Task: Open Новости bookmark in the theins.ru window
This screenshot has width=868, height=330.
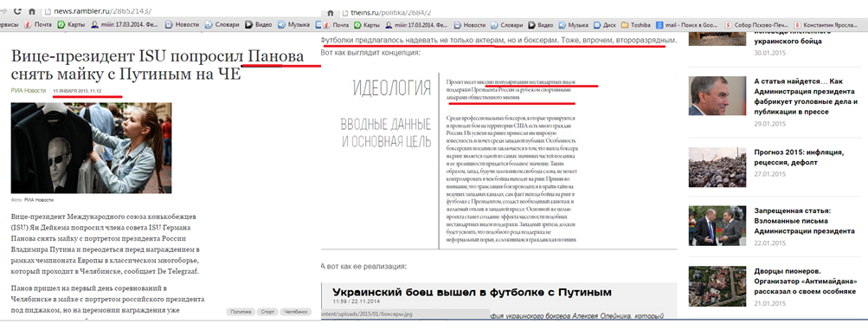Action: click(x=469, y=24)
